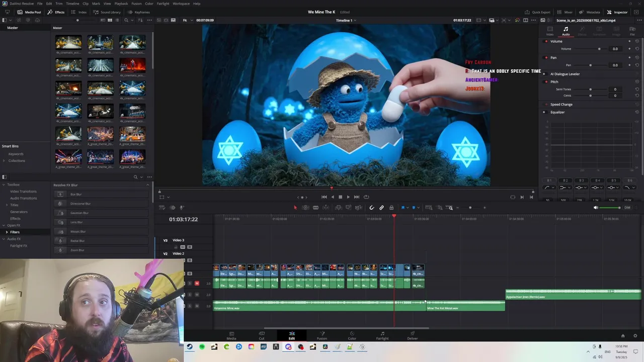Viewport: 644px width, 362px height.
Task: Open the Timeline 1 name dropdown
Action: coord(346,20)
